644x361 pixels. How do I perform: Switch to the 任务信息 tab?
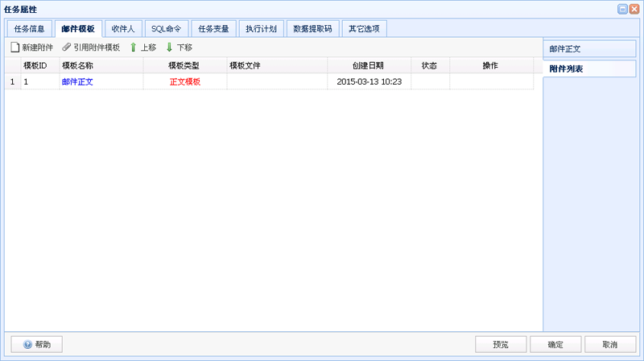[29, 28]
